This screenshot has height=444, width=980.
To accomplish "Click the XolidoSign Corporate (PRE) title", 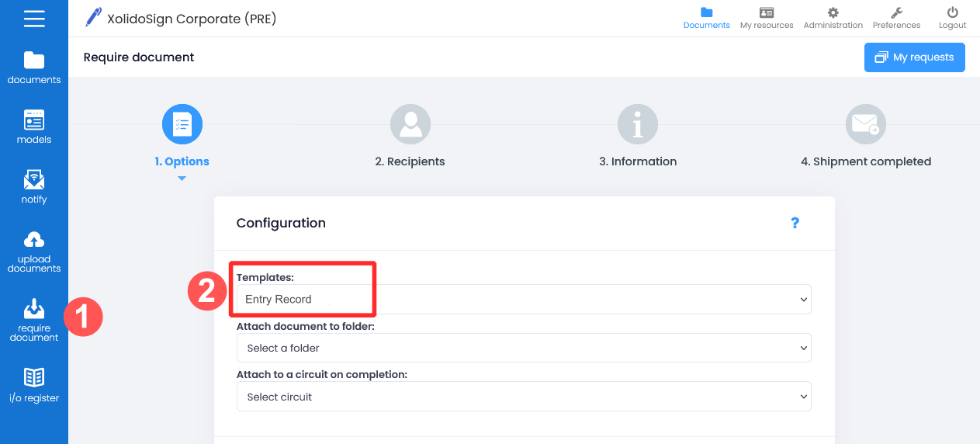I will 192,18.
